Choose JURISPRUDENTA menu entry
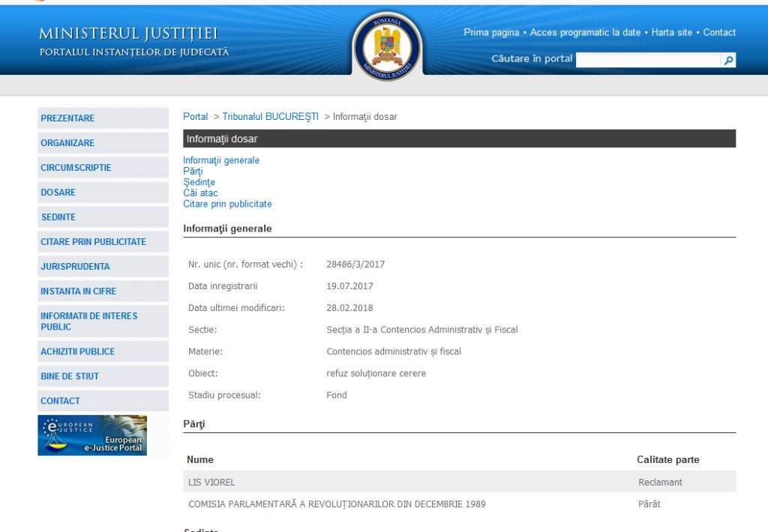Image resolution: width=768 pixels, height=532 pixels. pyautogui.click(x=75, y=267)
